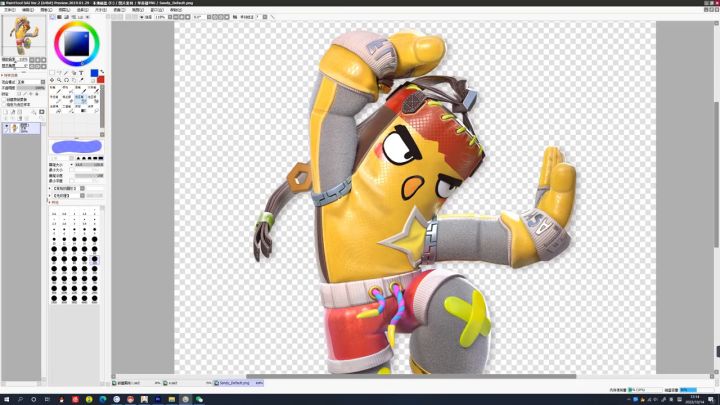Screen dimensions: 720x405
Task: Open the brush size multiplier dropdown
Action: [72, 164]
